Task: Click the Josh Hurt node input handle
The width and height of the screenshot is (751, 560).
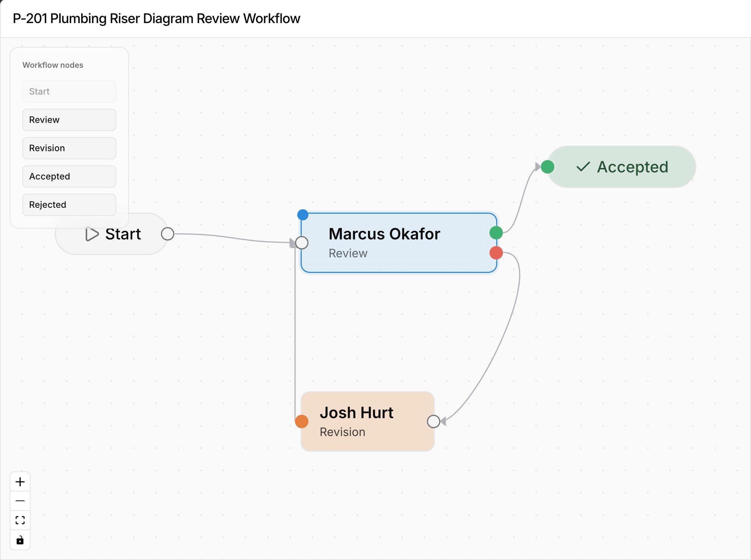Action: coord(434,421)
